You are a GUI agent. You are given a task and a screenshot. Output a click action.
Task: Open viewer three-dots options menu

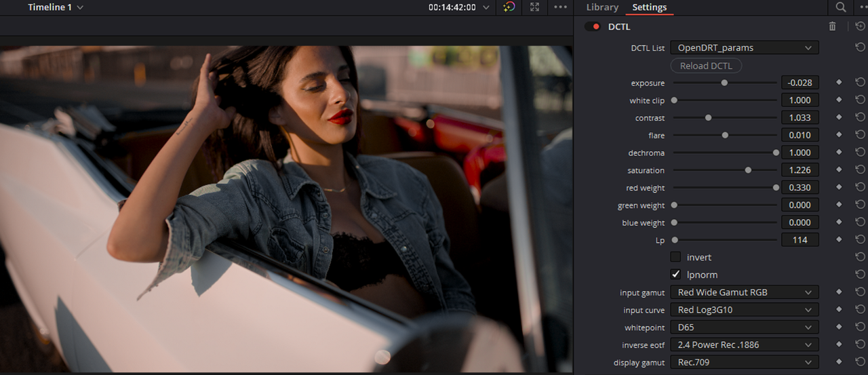click(560, 7)
